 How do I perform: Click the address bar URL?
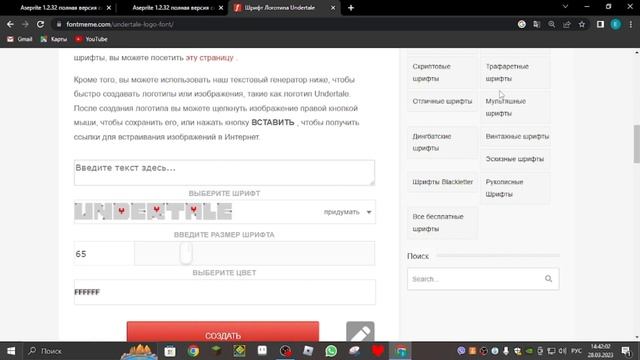[x=120, y=24]
